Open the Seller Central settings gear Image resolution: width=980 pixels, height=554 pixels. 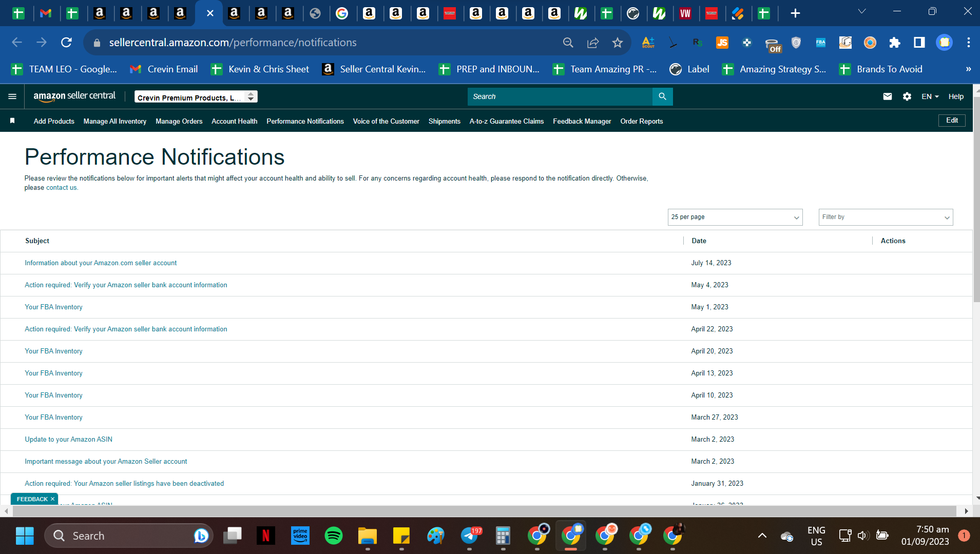(x=907, y=96)
